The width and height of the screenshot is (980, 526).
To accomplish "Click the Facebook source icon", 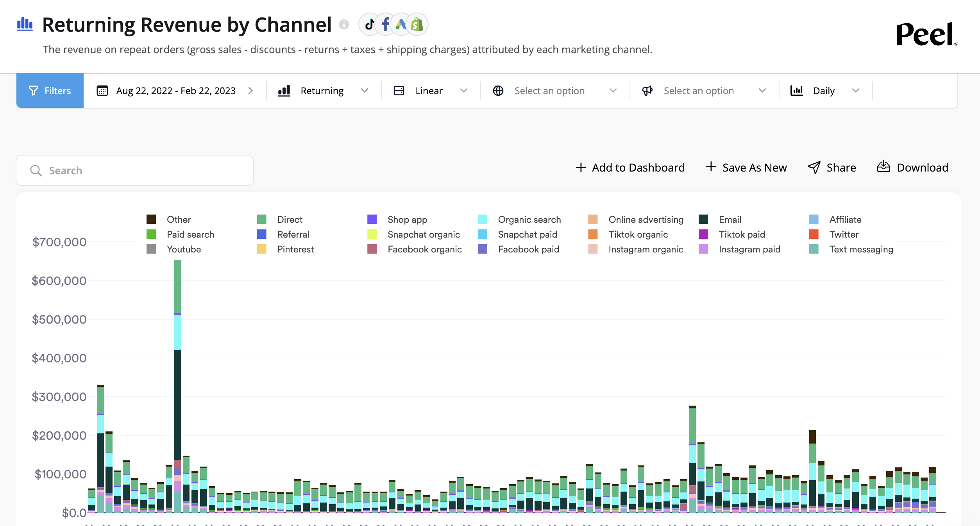I will tap(386, 25).
